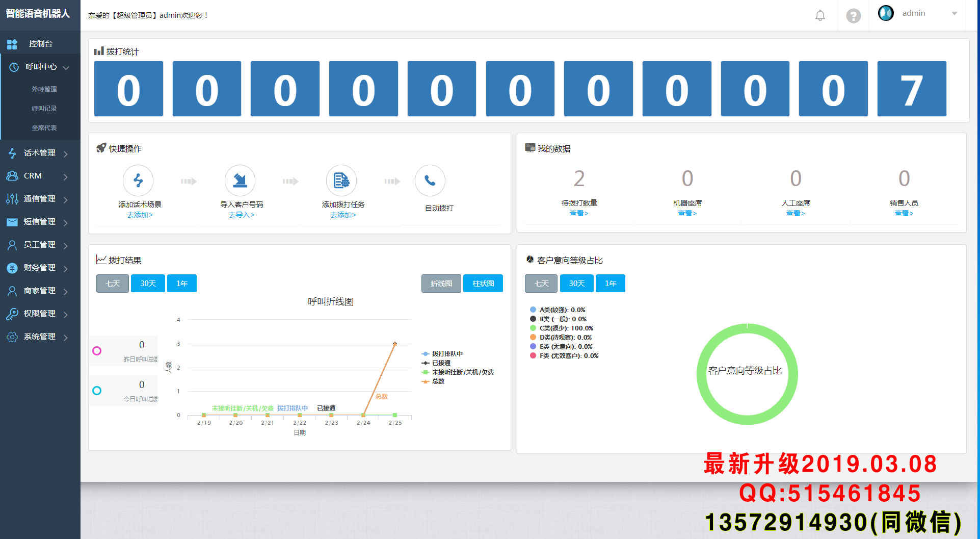Click the 系统管理 gear icon
This screenshot has height=539, width=980.
[x=12, y=337]
